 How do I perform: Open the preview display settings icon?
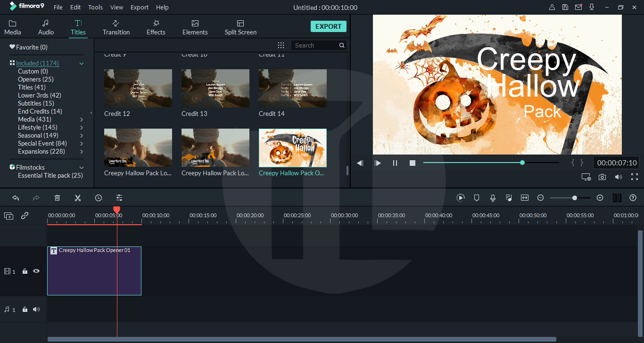pos(586,177)
